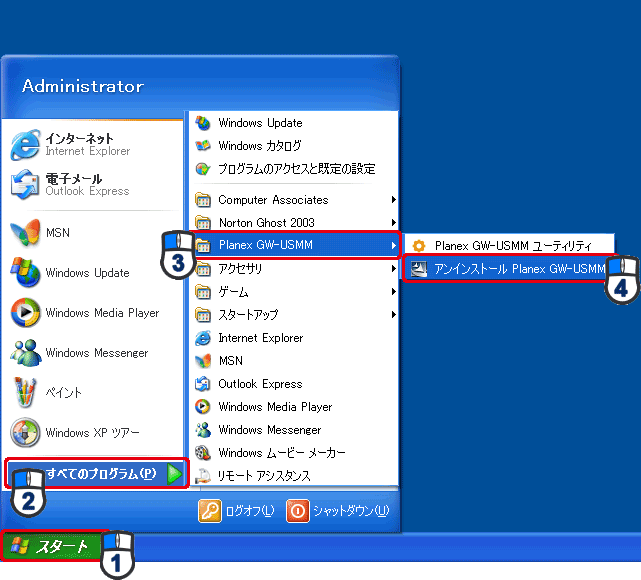
Task: Click the Computer Associates folder icon
Action: (x=203, y=200)
